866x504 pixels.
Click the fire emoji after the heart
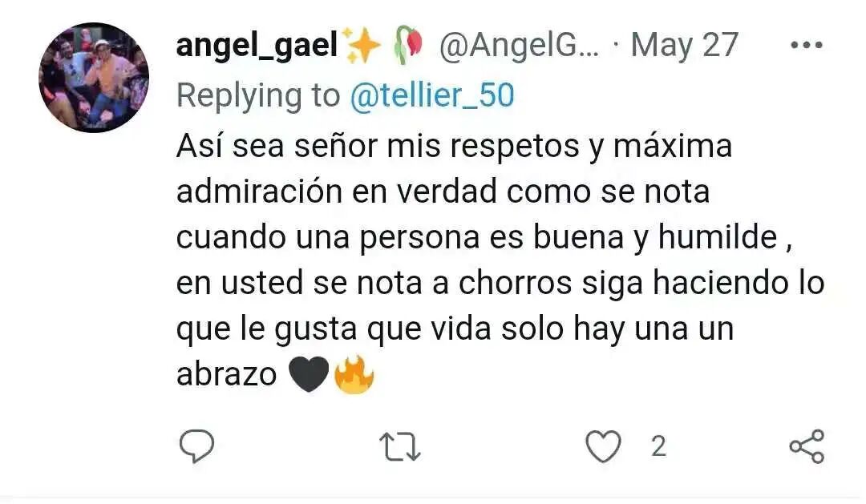click(x=354, y=374)
